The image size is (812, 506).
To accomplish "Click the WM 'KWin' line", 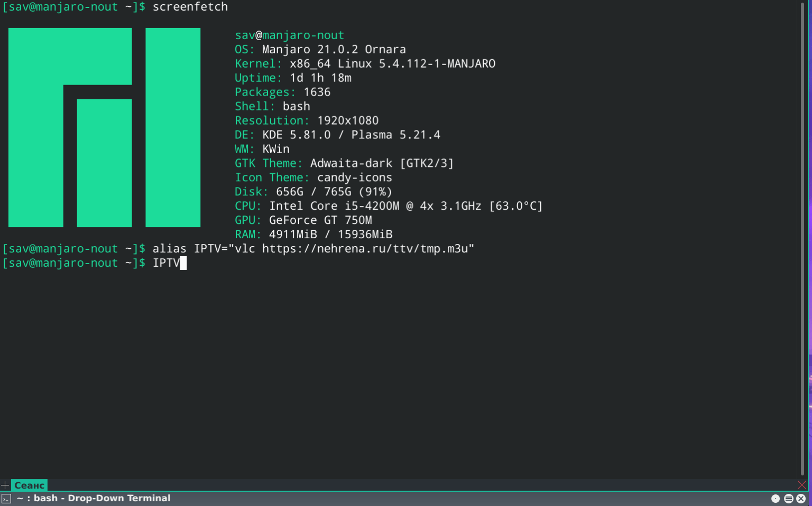I will coord(262,149).
